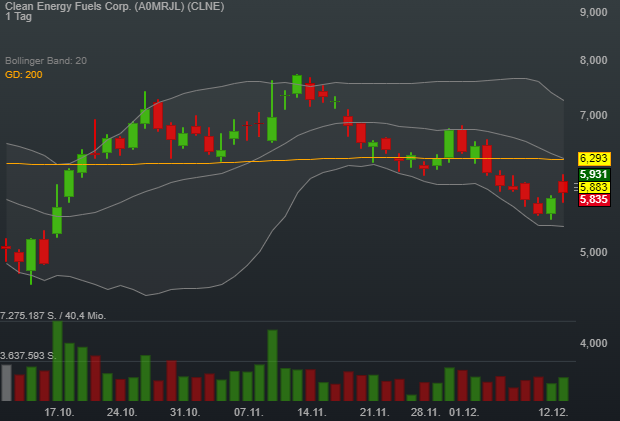Click the large red candle above 01.12.
620x421 pixels.
(x=462, y=140)
